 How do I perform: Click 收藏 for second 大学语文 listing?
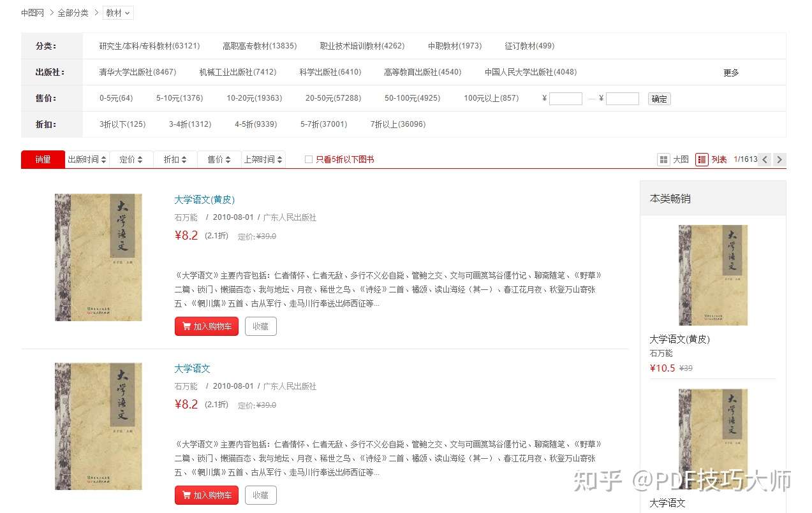(260, 495)
